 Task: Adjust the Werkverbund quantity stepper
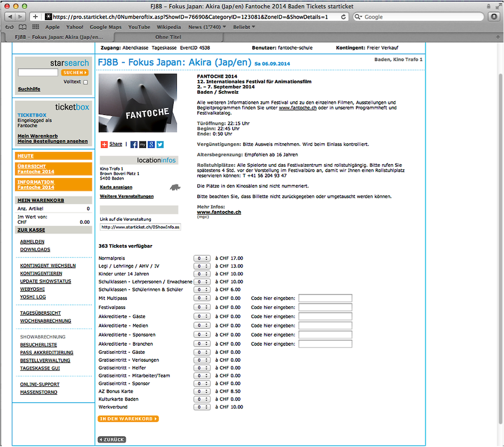(x=202, y=407)
